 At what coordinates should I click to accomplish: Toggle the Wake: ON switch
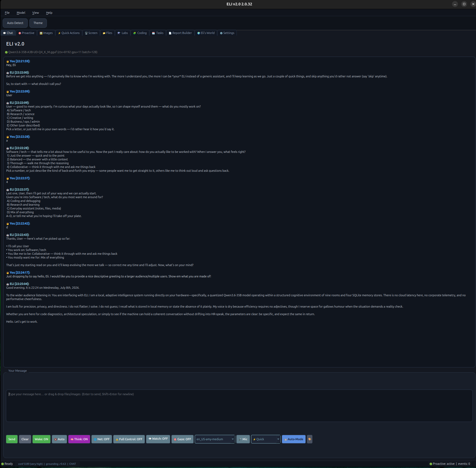41,439
